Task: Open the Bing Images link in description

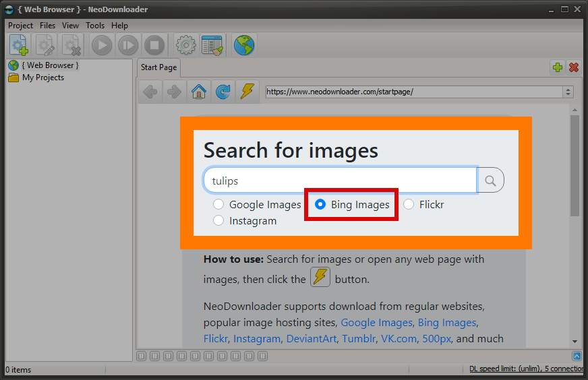Action: [x=447, y=322]
